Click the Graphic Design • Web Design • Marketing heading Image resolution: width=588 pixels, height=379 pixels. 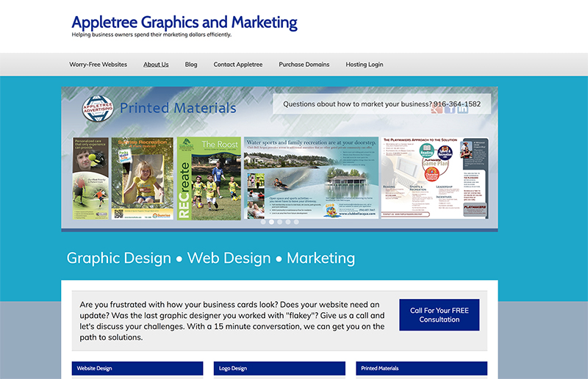211,259
